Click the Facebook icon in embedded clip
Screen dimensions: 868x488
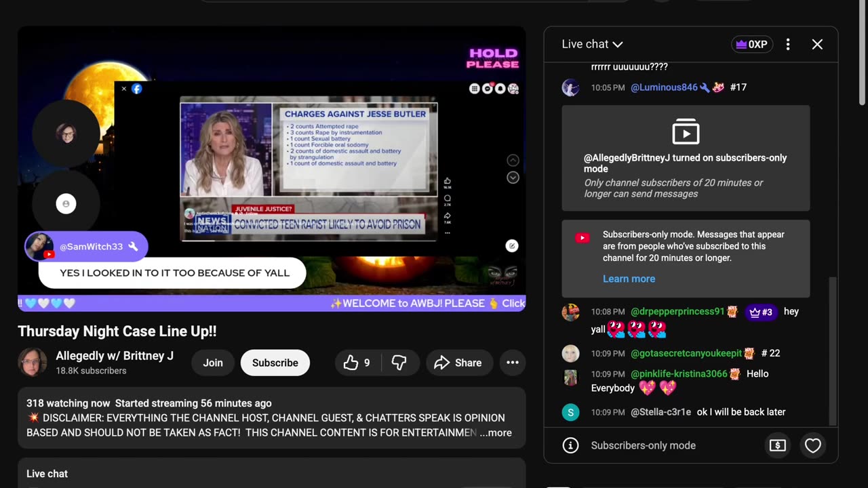click(x=136, y=89)
